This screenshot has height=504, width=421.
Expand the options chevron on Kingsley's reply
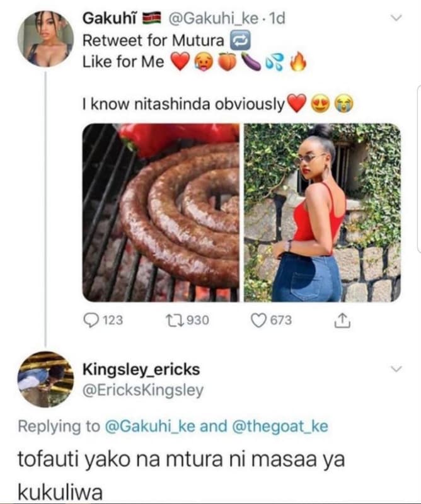click(396, 369)
